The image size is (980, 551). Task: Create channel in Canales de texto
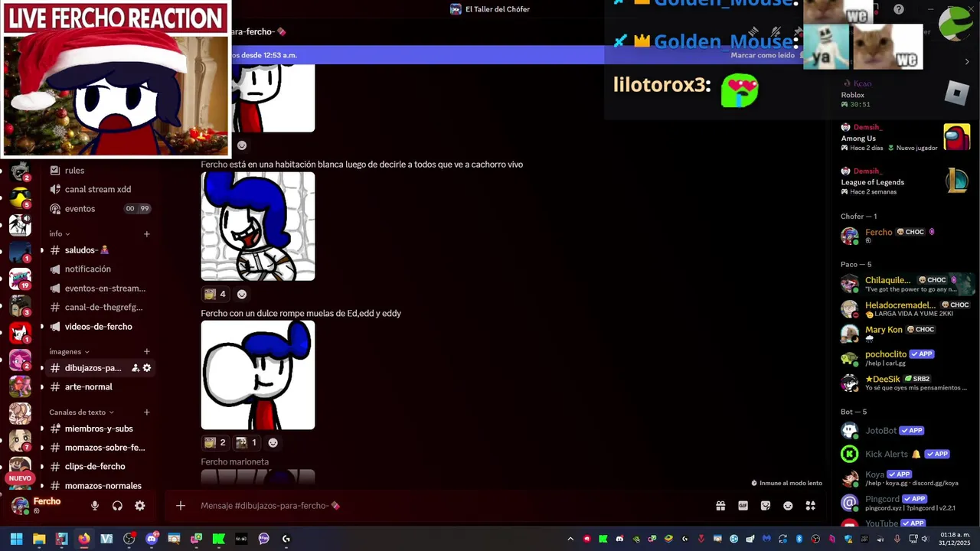147,412
